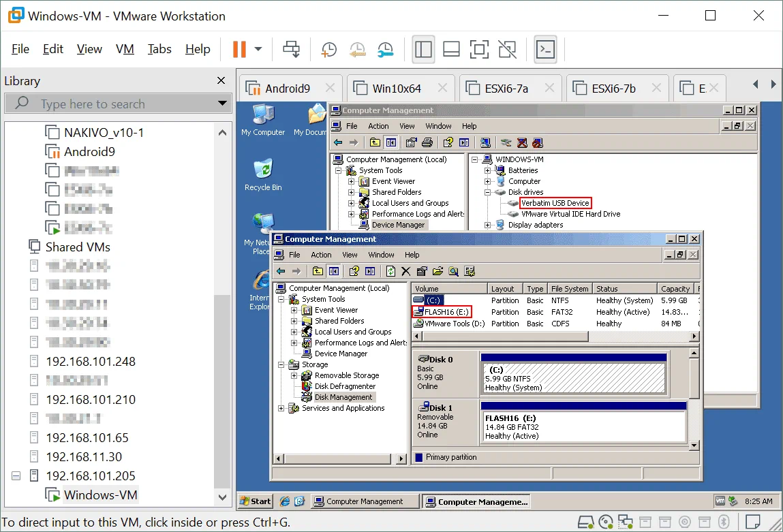Open the snapshot manager icon
The image size is (783, 532).
pyautogui.click(x=385, y=49)
